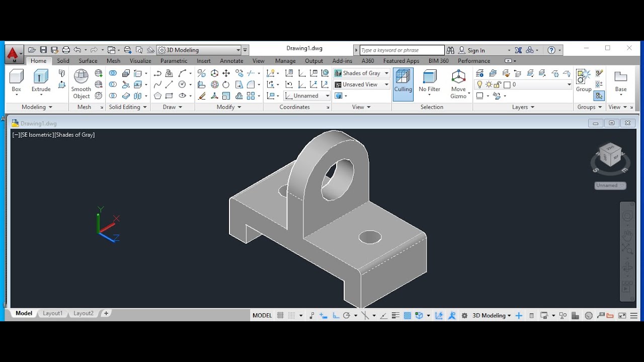Viewport: 644px width, 362px height.
Task: Open the layer color square swatch in Layers panel
Action: click(507, 84)
